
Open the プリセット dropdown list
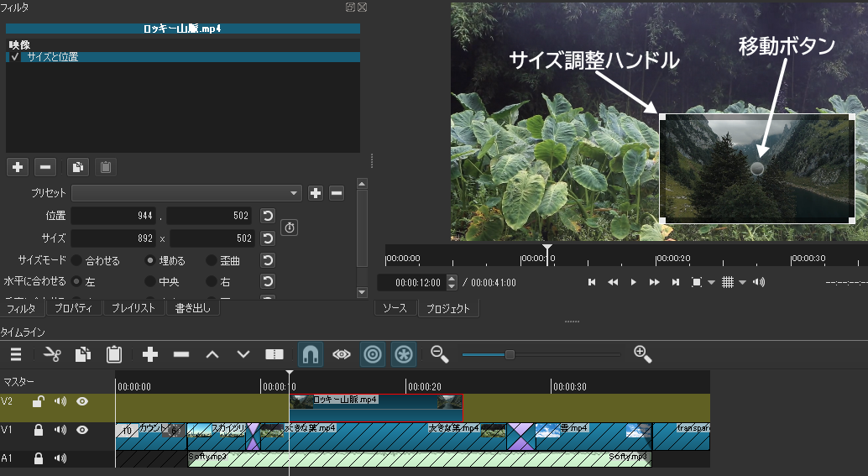point(186,193)
